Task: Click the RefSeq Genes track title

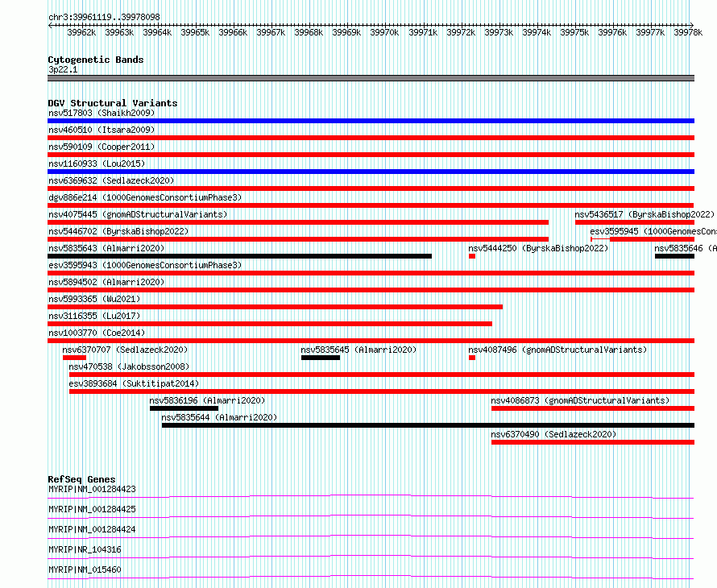Action: 81,479
